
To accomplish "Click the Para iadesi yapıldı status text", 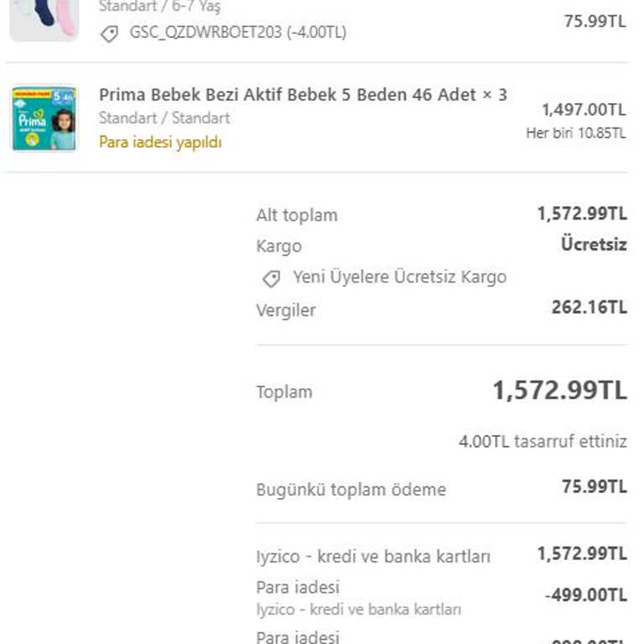I will click(x=160, y=143).
